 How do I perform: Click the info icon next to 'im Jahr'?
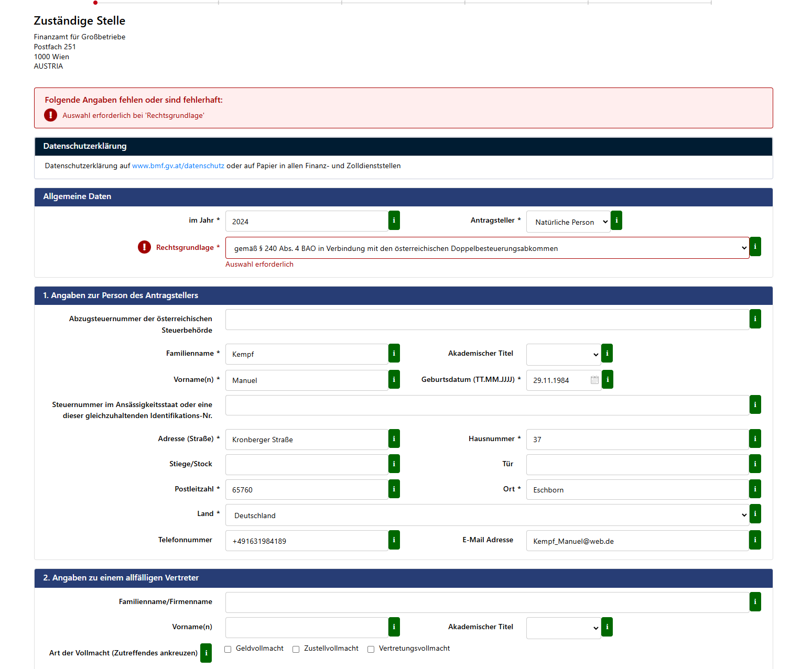[394, 221]
